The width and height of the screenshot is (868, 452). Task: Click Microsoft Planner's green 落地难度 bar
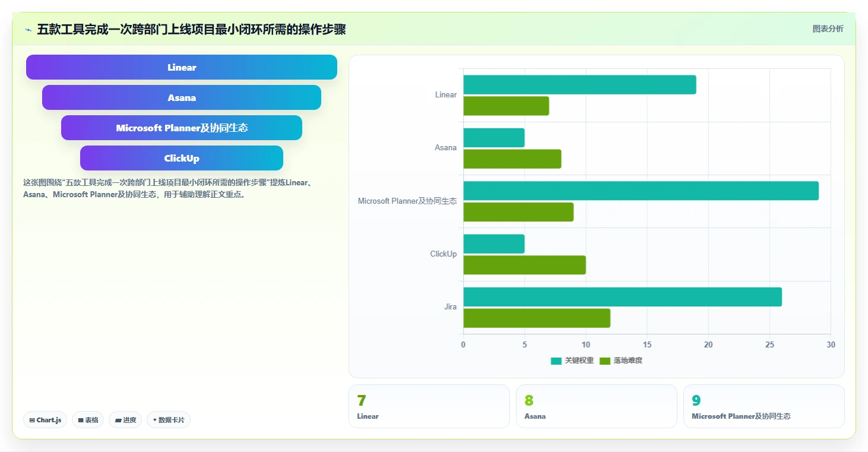pyautogui.click(x=518, y=212)
